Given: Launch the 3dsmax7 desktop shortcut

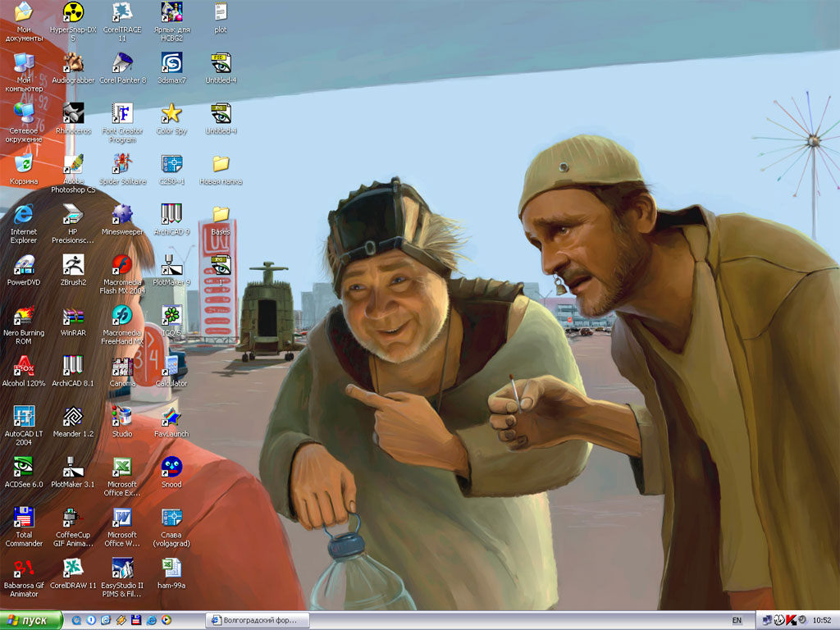Looking at the screenshot, I should [171, 64].
